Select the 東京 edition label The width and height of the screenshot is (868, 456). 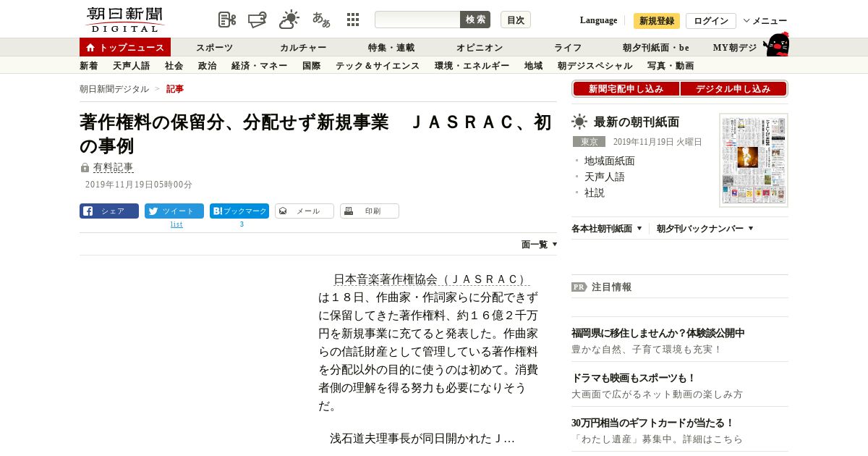(x=589, y=142)
